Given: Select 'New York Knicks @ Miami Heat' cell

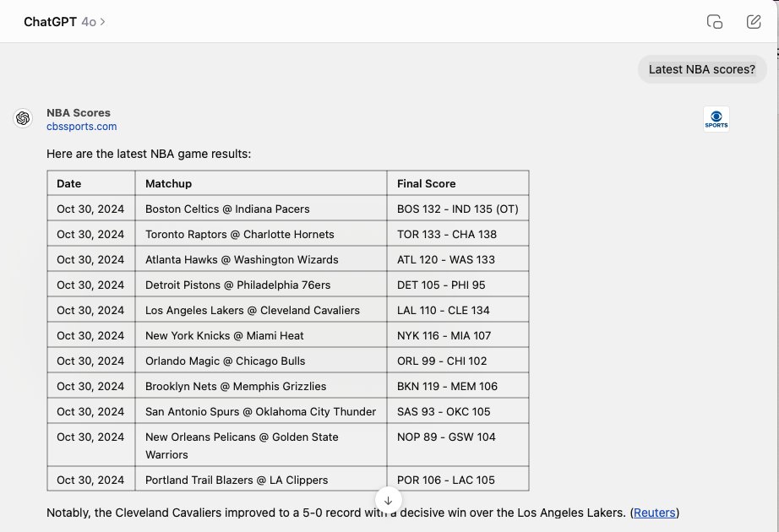Looking at the screenshot, I should [261, 335].
